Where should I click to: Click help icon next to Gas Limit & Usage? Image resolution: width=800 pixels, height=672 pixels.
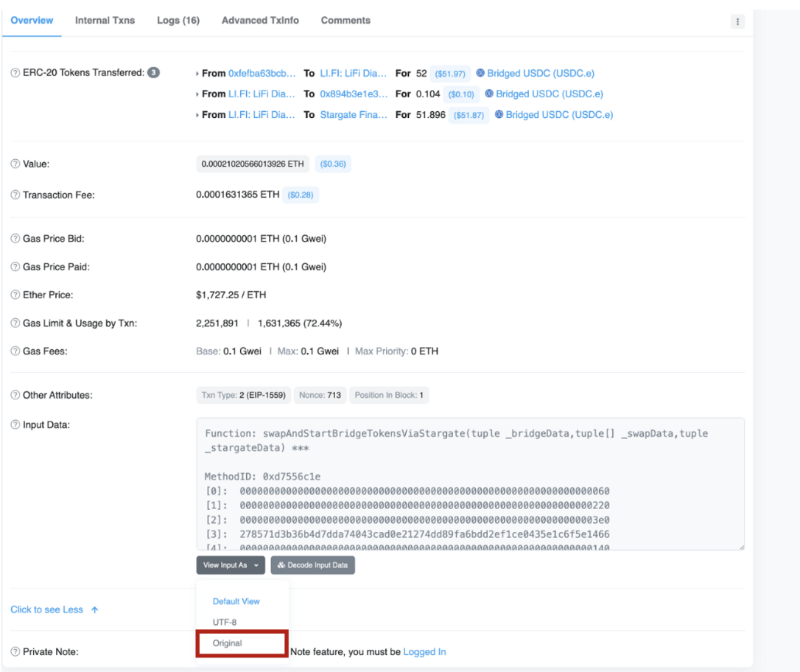(15, 323)
